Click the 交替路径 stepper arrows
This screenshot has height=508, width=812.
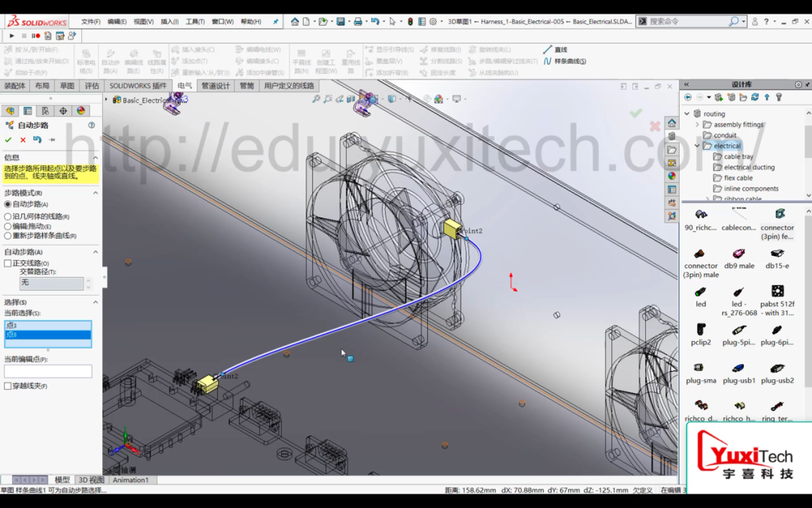coord(88,284)
